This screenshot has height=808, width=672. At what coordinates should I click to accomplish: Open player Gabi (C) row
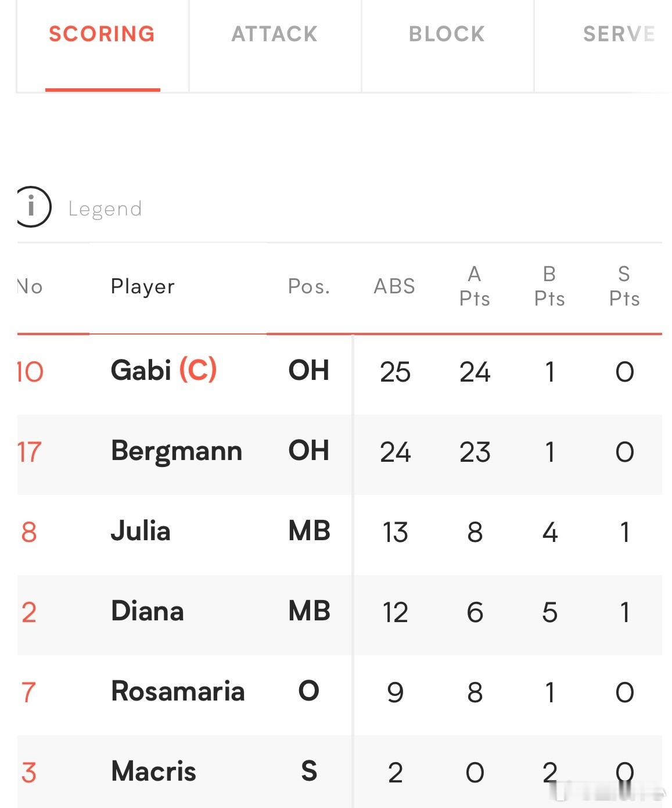pos(340,371)
